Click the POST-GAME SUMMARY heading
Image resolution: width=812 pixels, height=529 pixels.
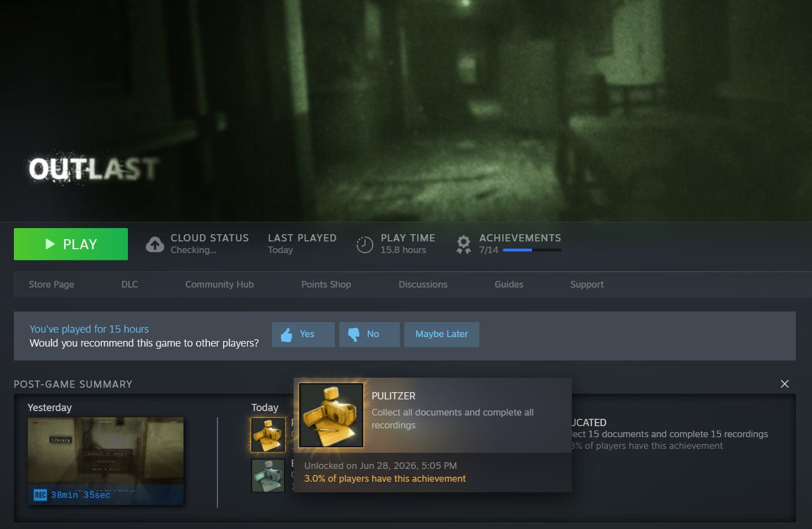click(x=73, y=384)
